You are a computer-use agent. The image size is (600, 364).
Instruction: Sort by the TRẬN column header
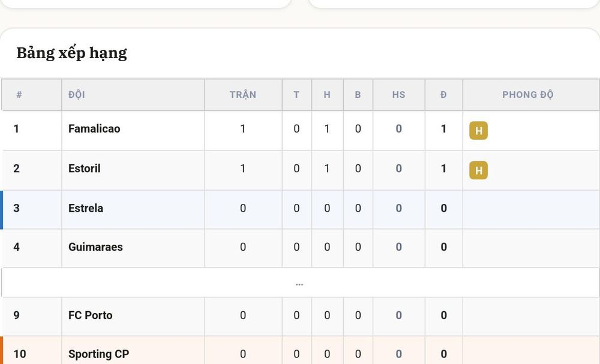(x=243, y=94)
